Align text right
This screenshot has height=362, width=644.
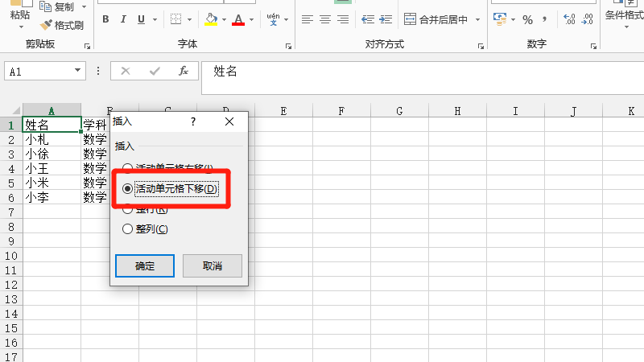(x=343, y=19)
